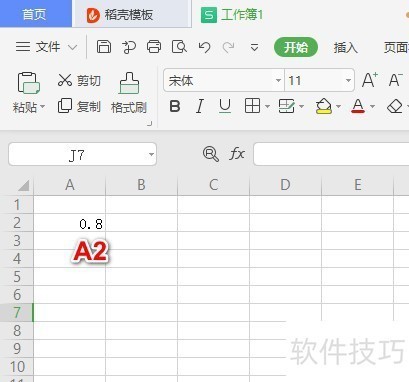Screen dimensions: 409x382
Task: Click the Paste clipboard icon
Action: (28, 83)
